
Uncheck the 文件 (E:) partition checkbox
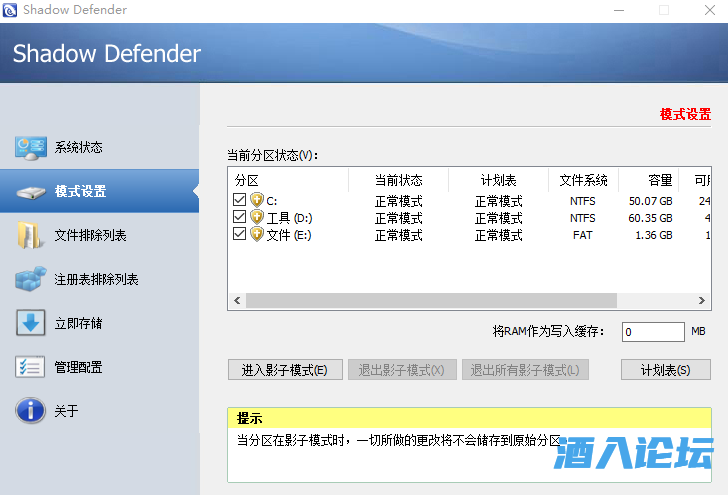240,234
